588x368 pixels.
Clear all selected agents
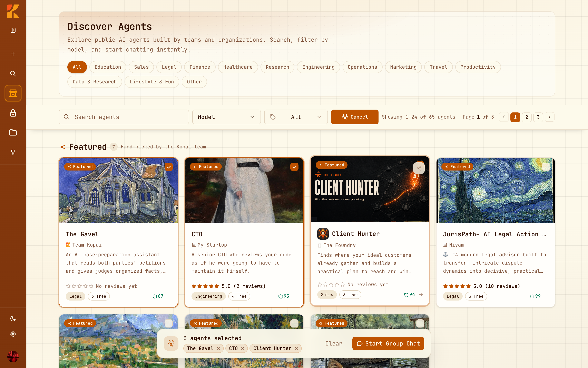click(x=334, y=343)
